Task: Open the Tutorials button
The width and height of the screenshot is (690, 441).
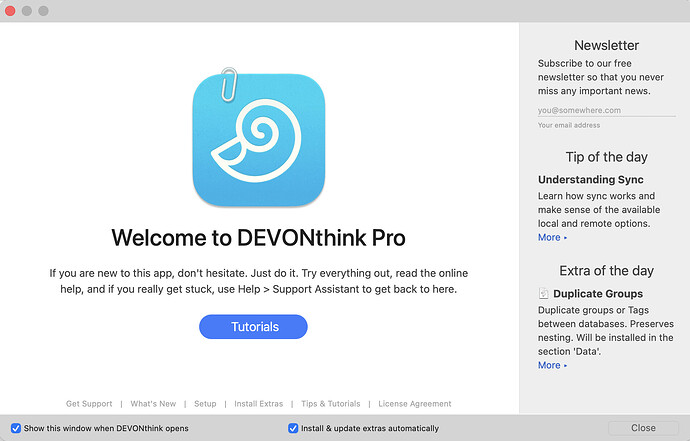Action: tap(253, 327)
